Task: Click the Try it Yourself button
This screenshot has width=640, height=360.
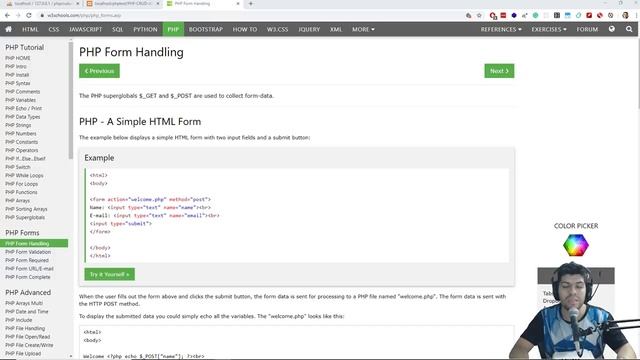Action: pyautogui.click(x=109, y=274)
